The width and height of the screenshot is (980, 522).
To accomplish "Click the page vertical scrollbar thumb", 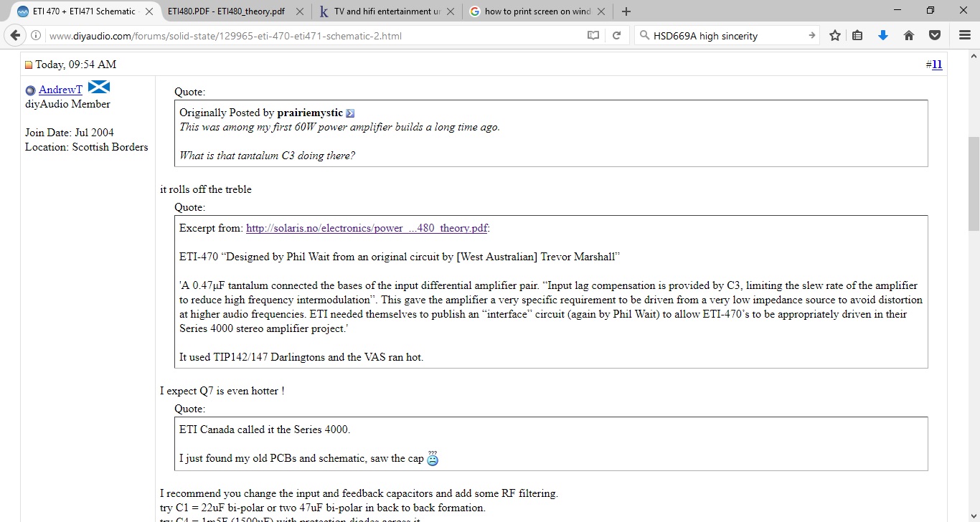I will tap(974, 183).
